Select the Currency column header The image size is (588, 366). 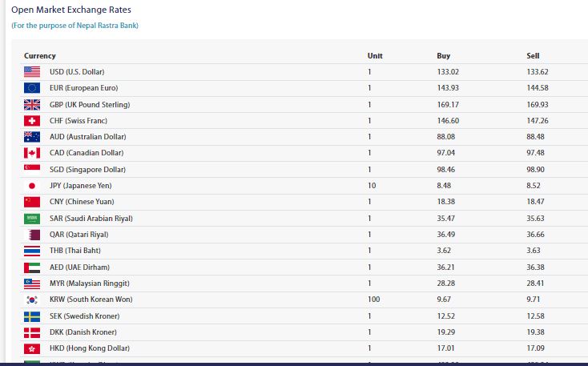(x=40, y=56)
